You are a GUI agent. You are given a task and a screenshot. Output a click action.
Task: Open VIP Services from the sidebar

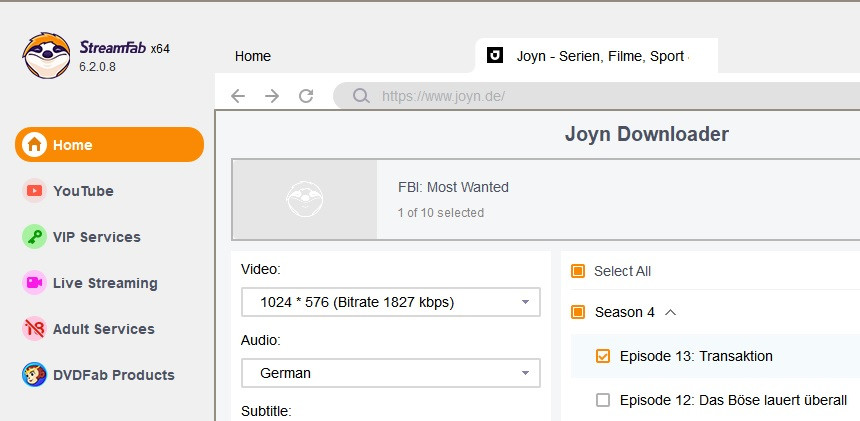pyautogui.click(x=96, y=237)
